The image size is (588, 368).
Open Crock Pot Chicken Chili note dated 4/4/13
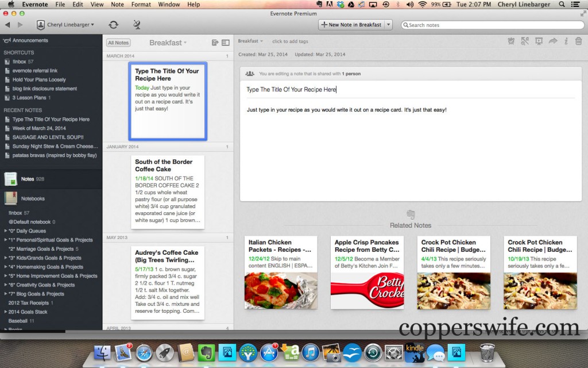[454, 272]
